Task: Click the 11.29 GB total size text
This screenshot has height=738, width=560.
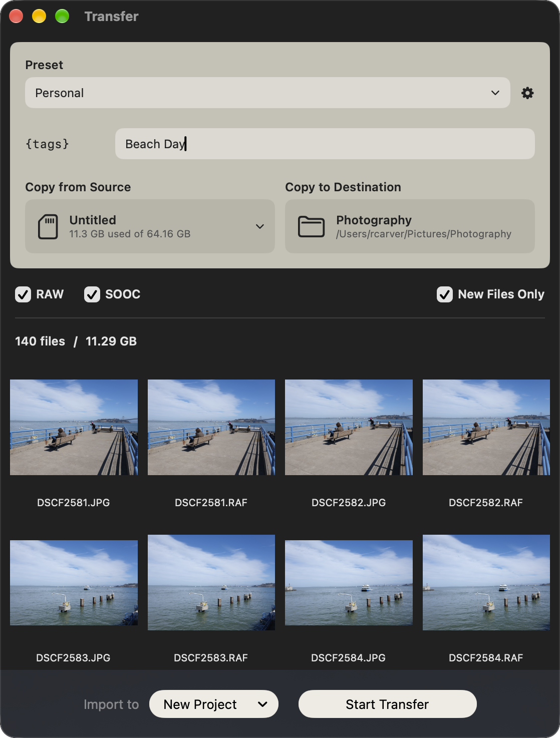Action: 111,341
